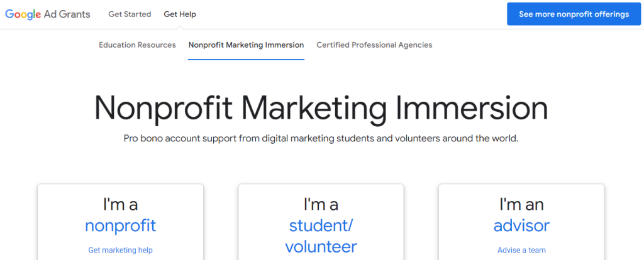Click "I'm a" text above nonprofit
Image resolution: width=644 pixels, height=260 pixels.
point(120,204)
